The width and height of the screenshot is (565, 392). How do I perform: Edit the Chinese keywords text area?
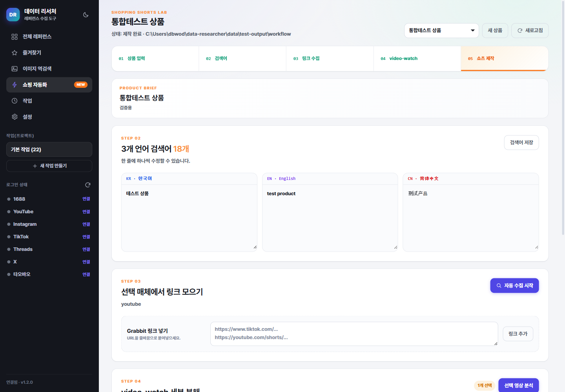[471, 218]
